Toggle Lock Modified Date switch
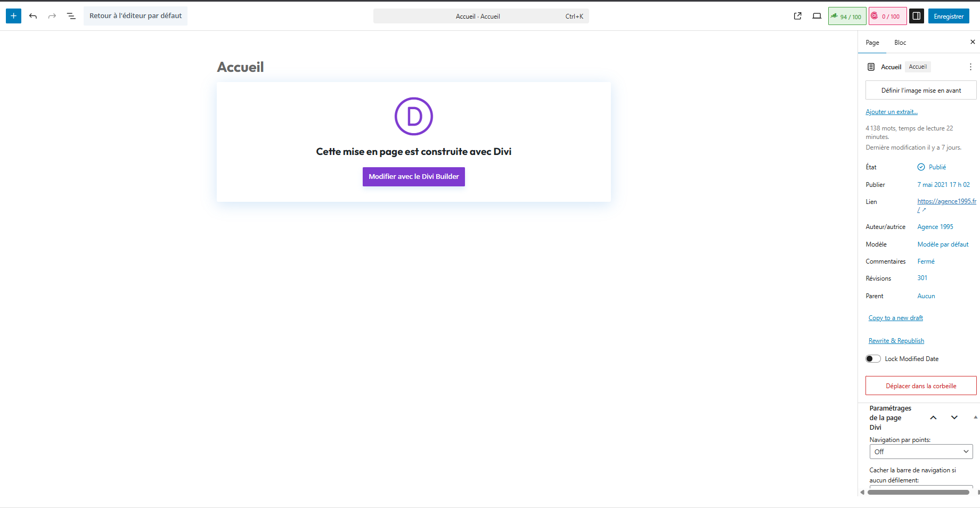 (x=873, y=359)
